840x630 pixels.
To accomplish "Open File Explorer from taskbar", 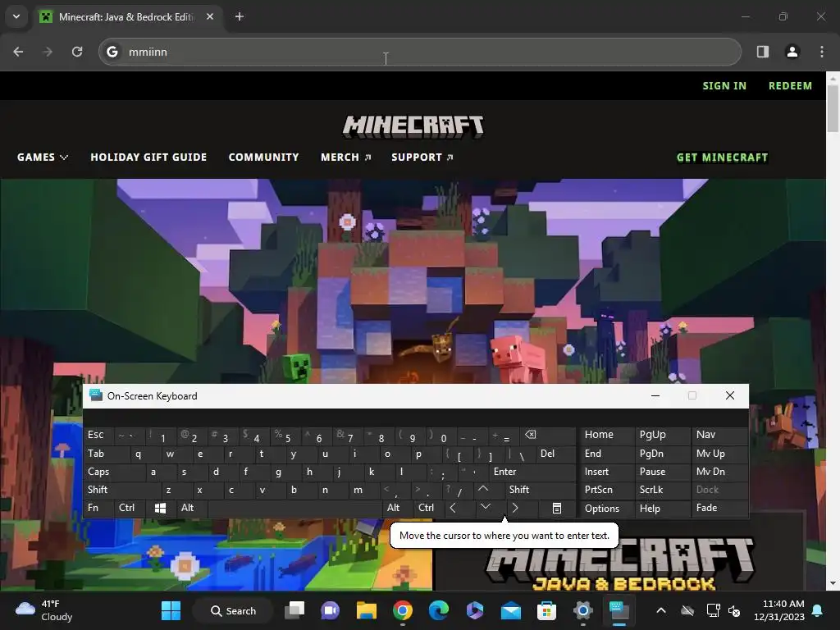I will 367,610.
